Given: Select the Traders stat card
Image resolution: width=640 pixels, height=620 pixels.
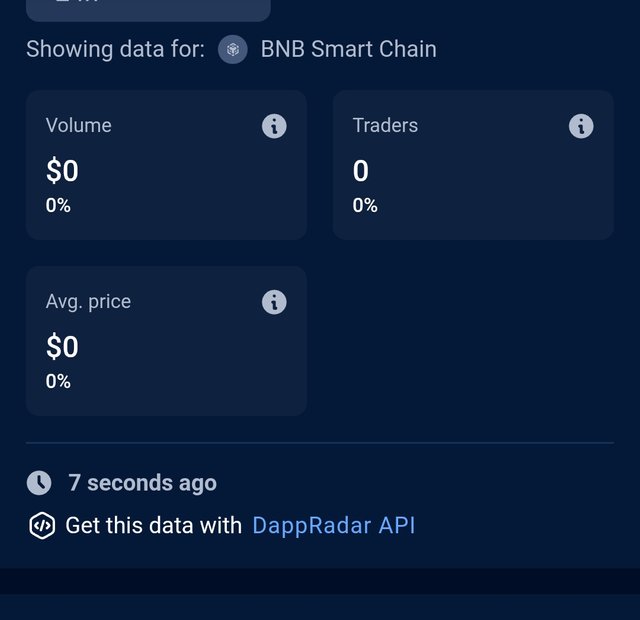Looking at the screenshot, I should pos(473,165).
